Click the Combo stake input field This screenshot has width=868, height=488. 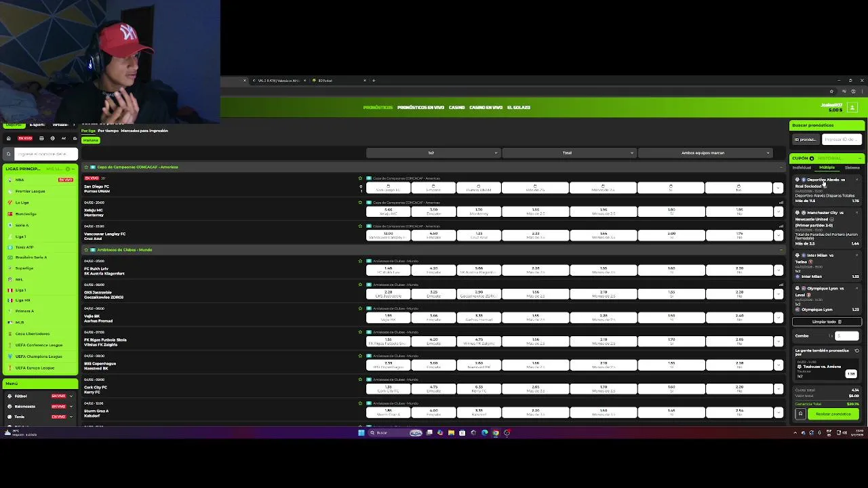[847, 335]
